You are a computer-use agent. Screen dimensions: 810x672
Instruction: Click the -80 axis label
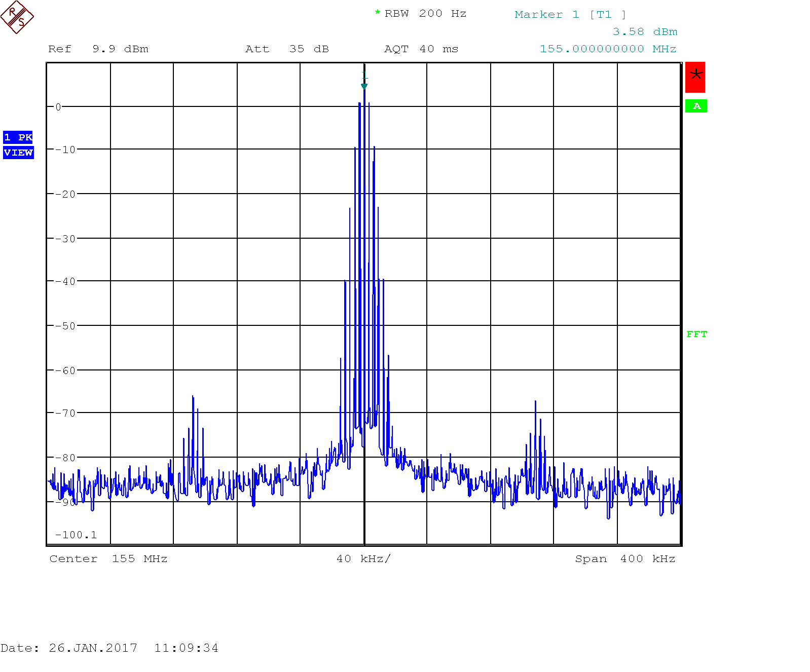(65, 458)
